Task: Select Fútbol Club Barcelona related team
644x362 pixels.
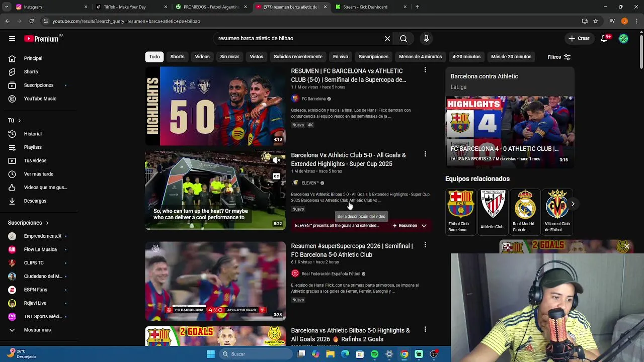Action: tap(460, 212)
